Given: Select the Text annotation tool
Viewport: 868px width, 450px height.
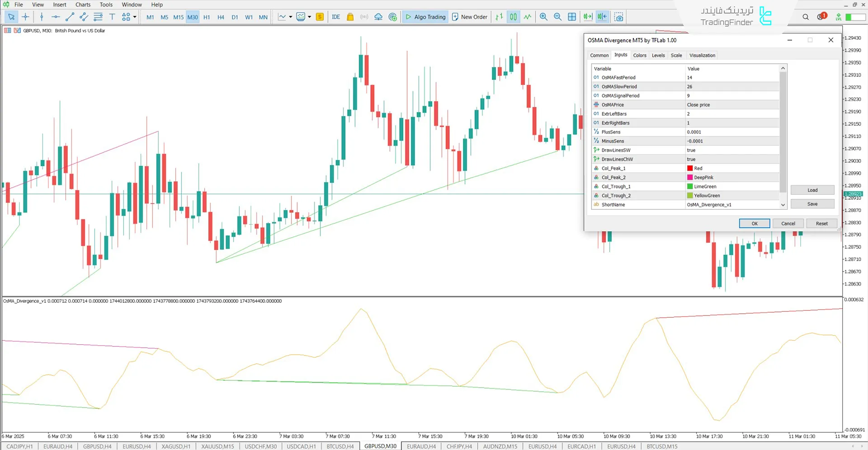Looking at the screenshot, I should [112, 17].
